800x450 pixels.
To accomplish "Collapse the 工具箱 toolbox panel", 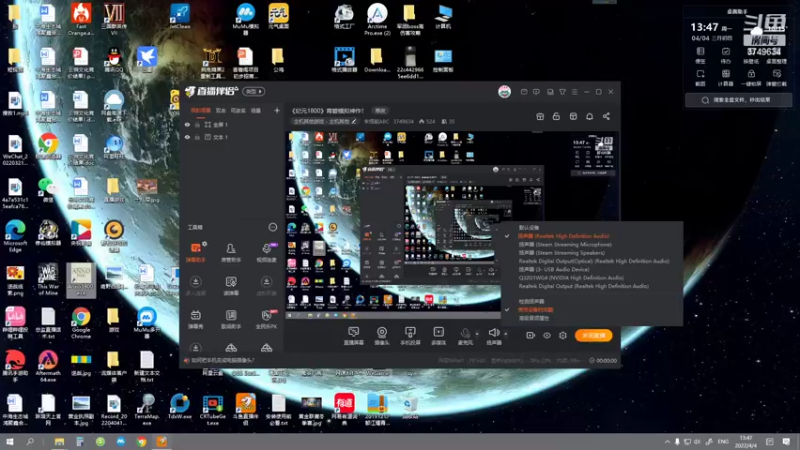I will (272, 227).
